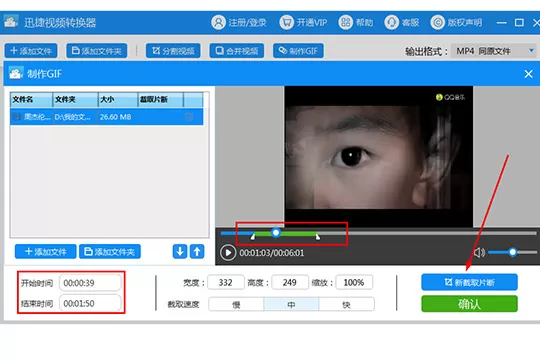Image resolution: width=540 pixels, height=360 pixels.
Task: Click the 开始时间 field showing 00:00:39
Action: [x=90, y=283]
